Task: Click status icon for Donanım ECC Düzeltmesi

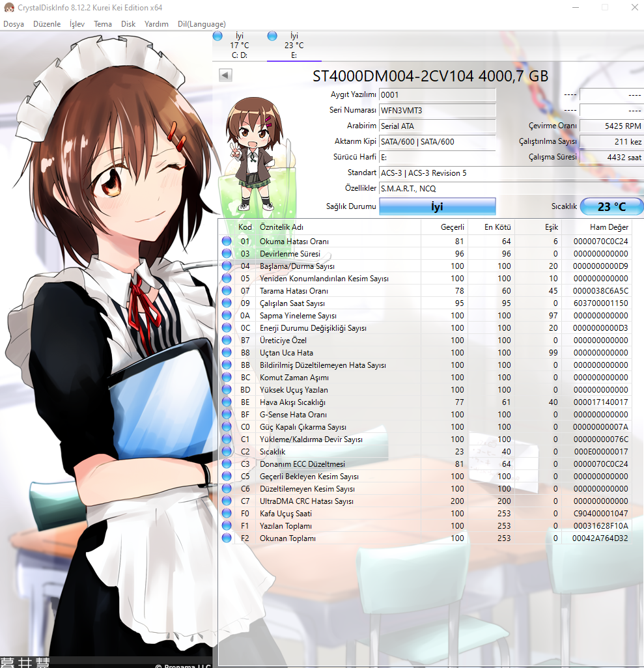Action: tap(227, 464)
